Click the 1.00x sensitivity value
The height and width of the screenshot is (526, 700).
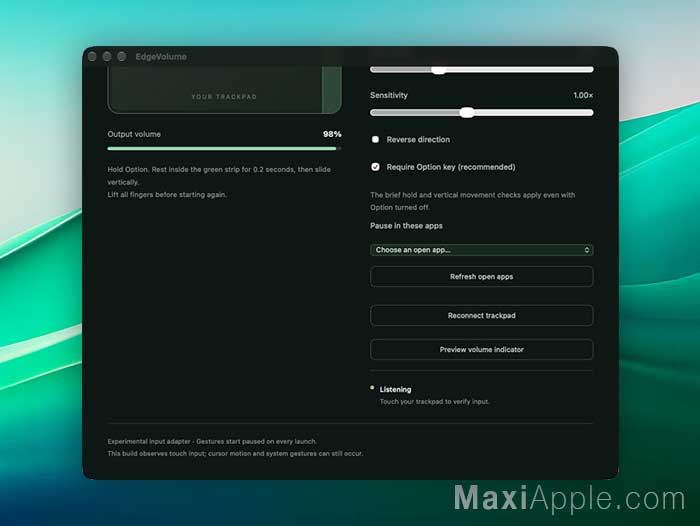(x=583, y=95)
